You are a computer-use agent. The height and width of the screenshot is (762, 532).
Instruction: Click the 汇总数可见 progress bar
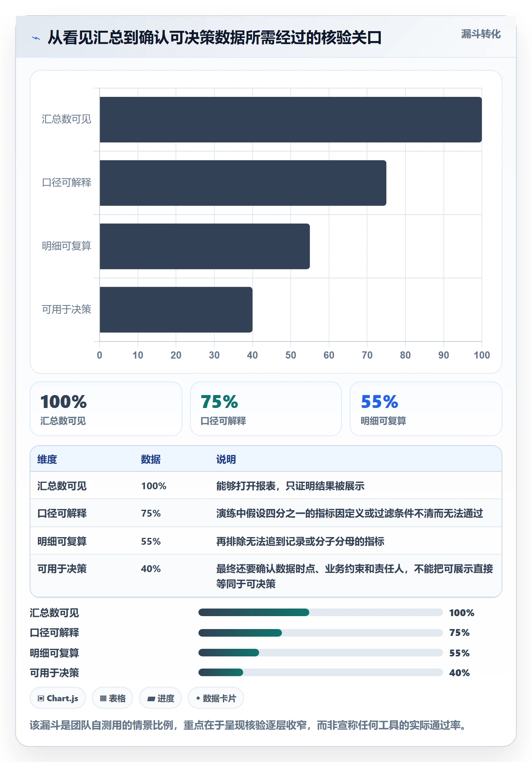pyautogui.click(x=320, y=612)
